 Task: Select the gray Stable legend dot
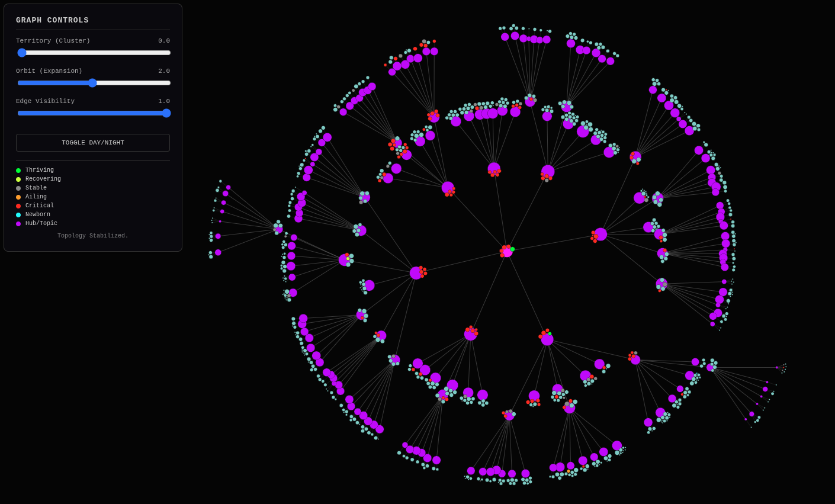coord(18,188)
